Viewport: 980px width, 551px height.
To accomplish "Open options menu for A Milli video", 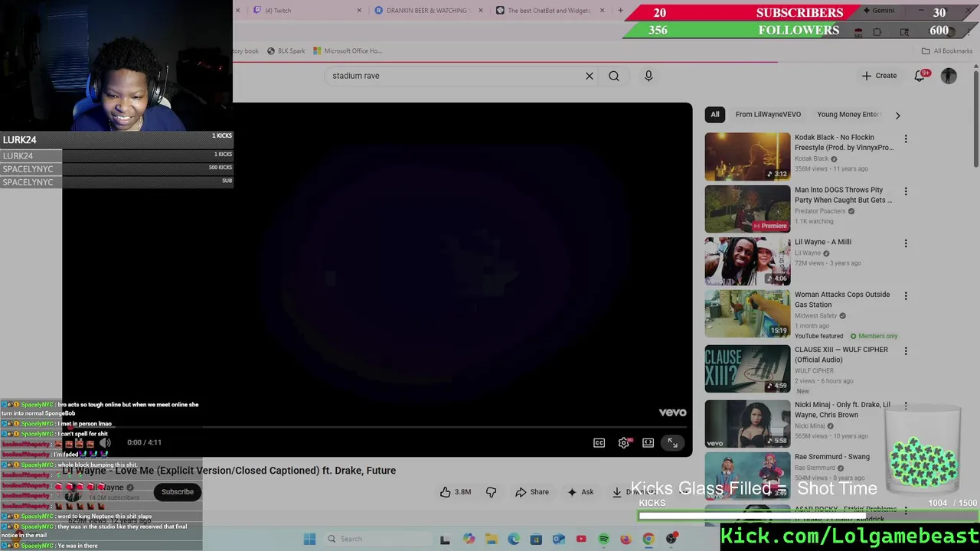I will pos(906,243).
